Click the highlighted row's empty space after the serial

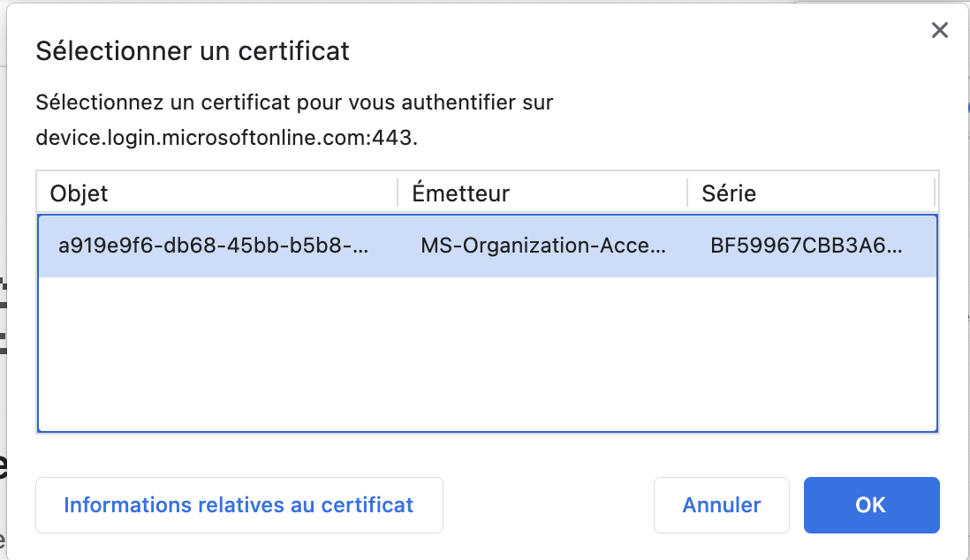(x=921, y=246)
